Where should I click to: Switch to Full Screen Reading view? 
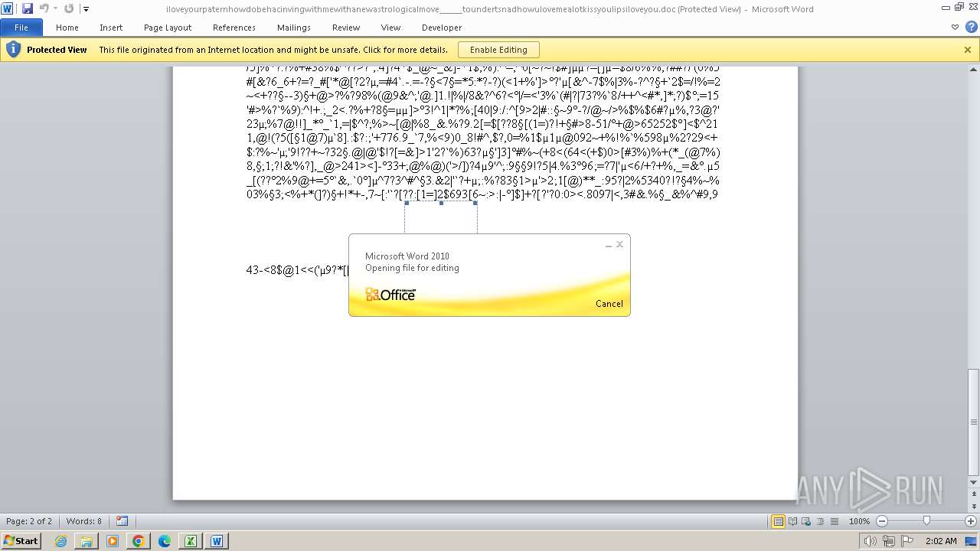[792, 521]
